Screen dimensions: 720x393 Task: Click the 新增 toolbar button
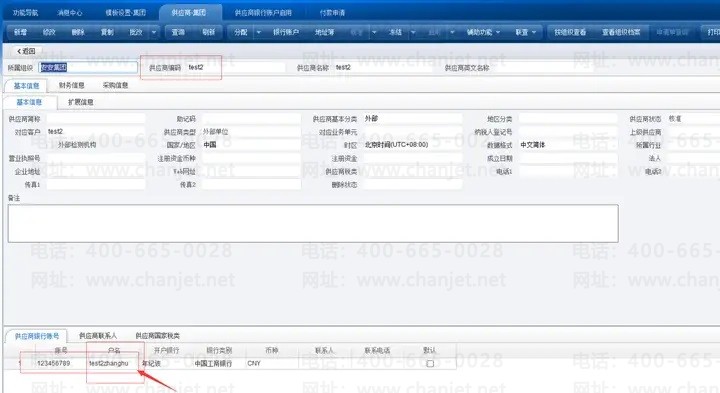(20, 32)
